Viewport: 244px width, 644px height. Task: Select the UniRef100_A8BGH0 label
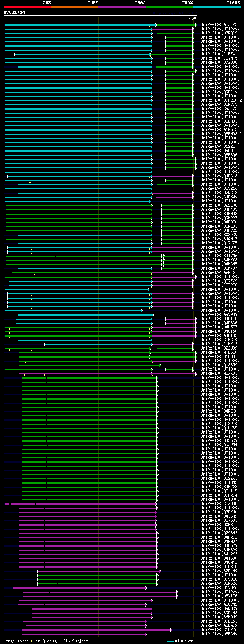pyautogui.click(x=219, y=634)
